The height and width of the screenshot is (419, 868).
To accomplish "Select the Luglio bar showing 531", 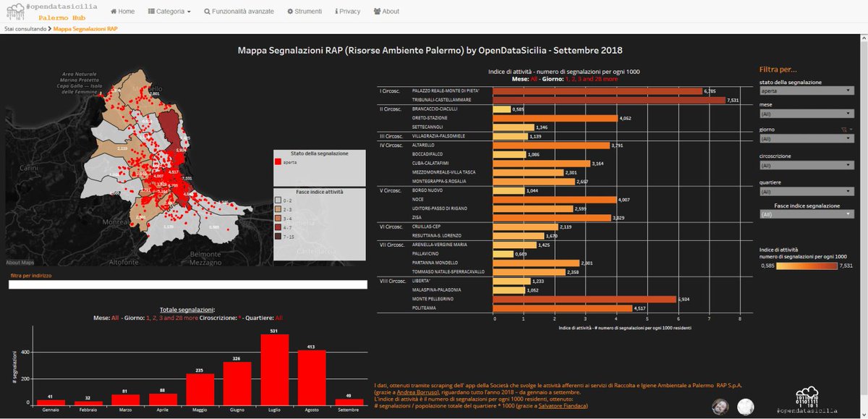I will click(275, 370).
